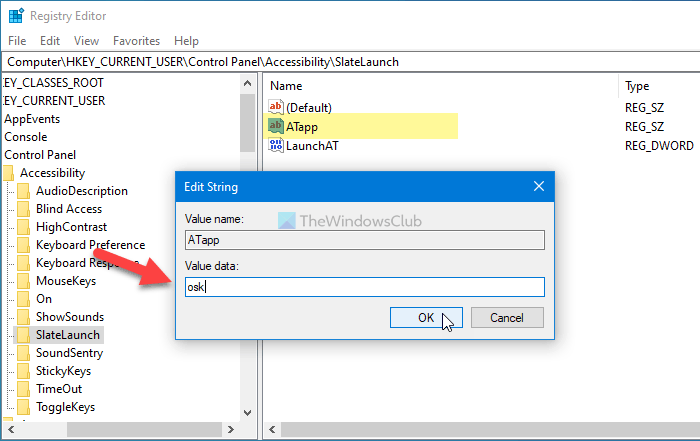Click the ToggleKeys folder icon
Screen dimensions: 700x441
pos(23,407)
